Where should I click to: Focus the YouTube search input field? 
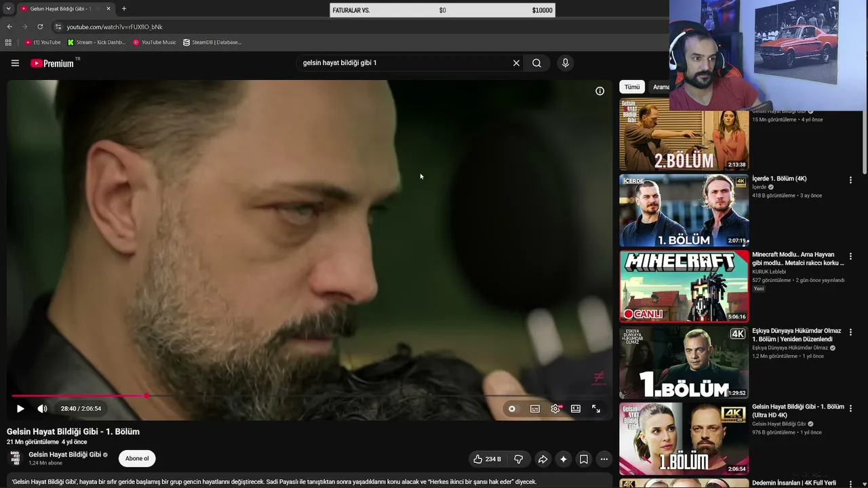coord(404,63)
